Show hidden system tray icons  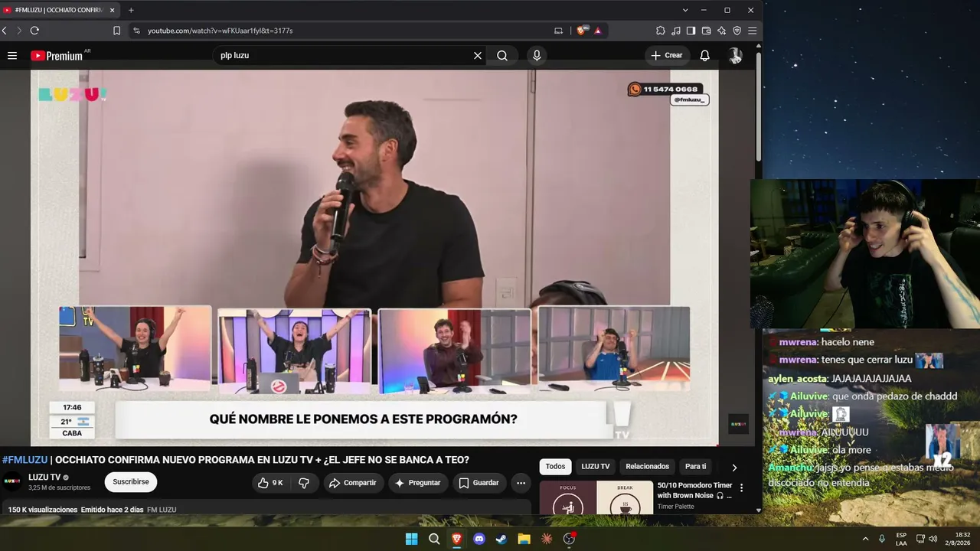pyautogui.click(x=866, y=539)
